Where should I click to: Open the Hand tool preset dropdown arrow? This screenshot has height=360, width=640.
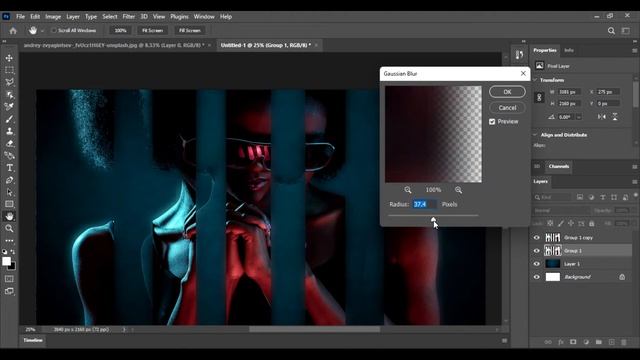(x=42, y=31)
